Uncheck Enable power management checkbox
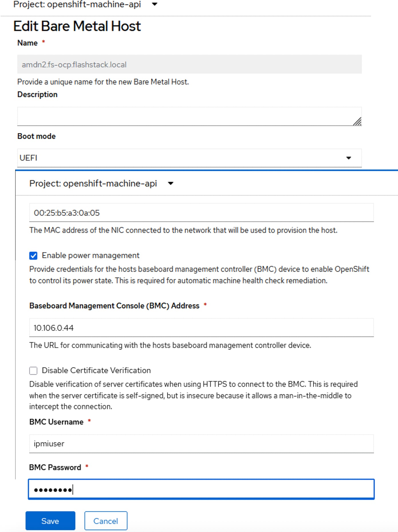Image resolution: width=398 pixels, height=532 pixels. [33, 255]
